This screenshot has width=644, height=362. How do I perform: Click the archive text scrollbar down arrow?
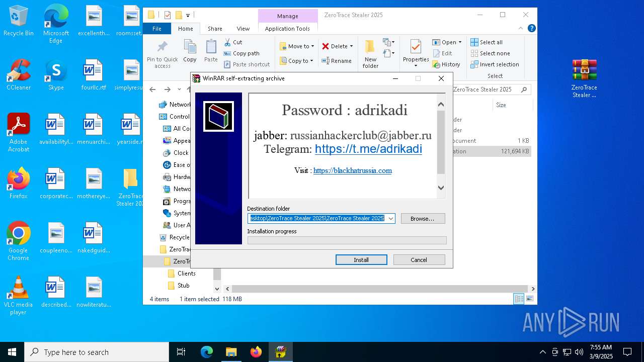441,188
